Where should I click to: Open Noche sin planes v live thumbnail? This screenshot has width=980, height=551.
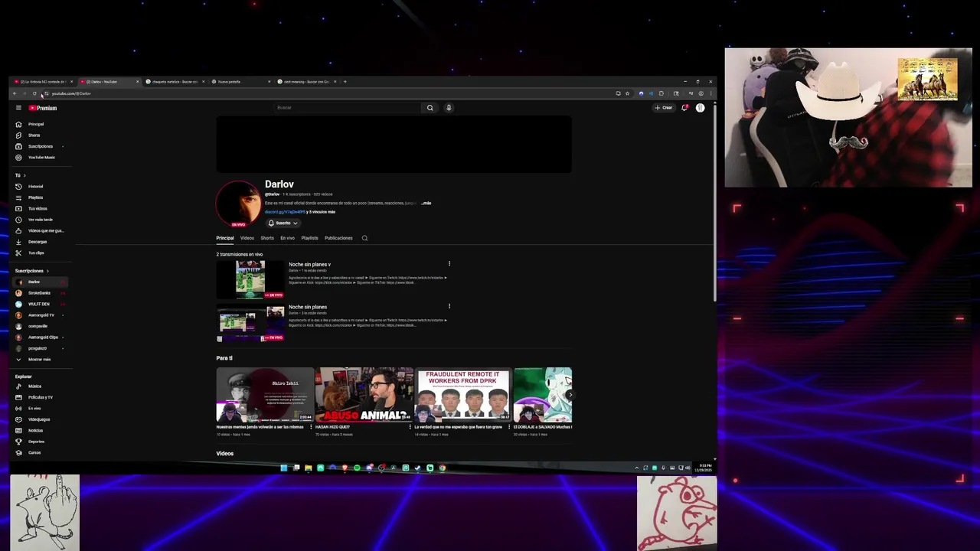(x=250, y=279)
